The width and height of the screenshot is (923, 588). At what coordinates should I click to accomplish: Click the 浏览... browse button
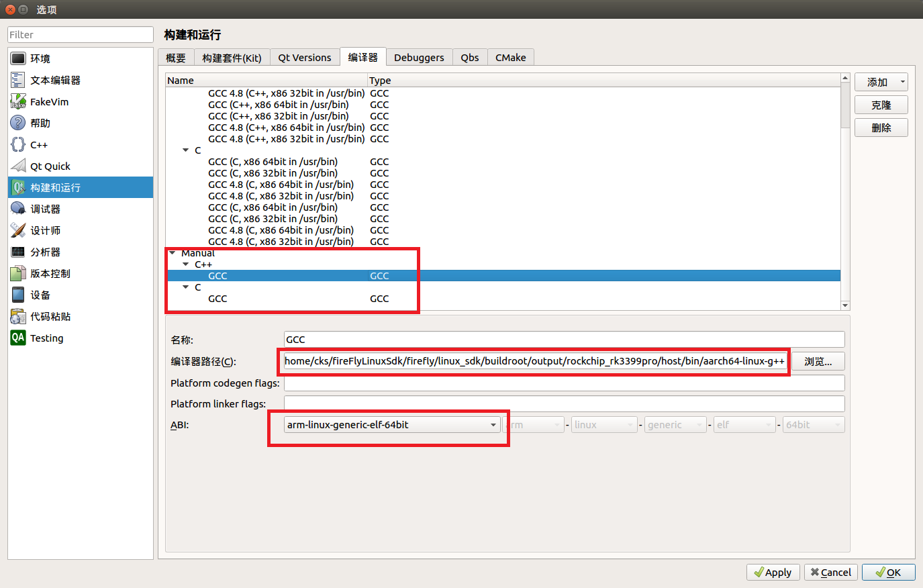click(818, 361)
